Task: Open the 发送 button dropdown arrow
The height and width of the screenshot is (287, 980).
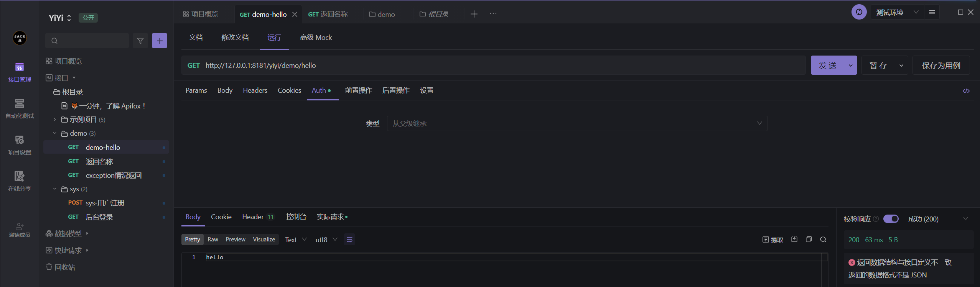Action: [x=851, y=66]
